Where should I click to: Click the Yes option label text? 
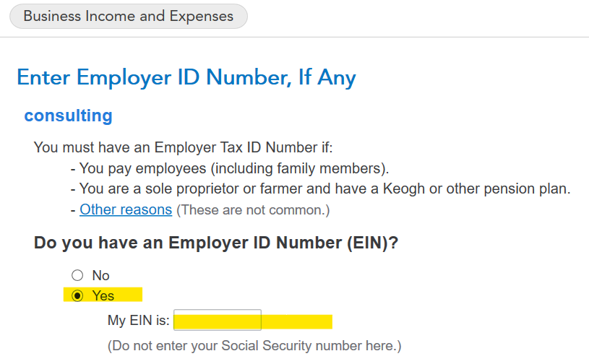point(103,295)
